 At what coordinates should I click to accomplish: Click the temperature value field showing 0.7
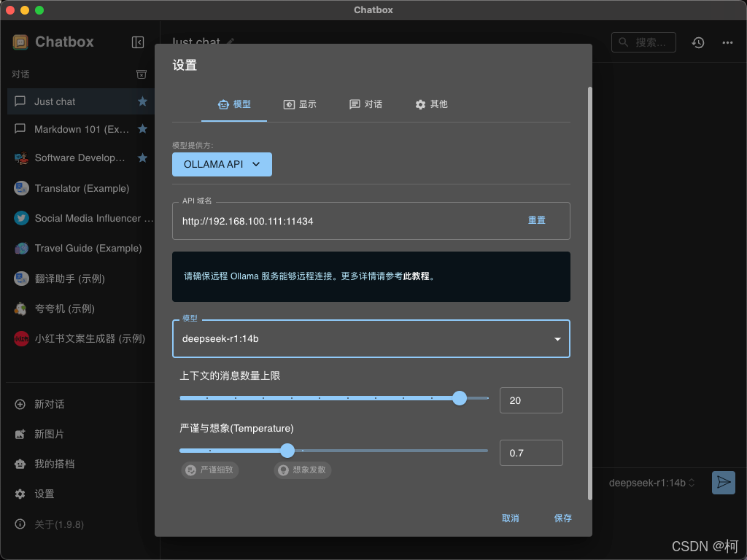pos(531,453)
